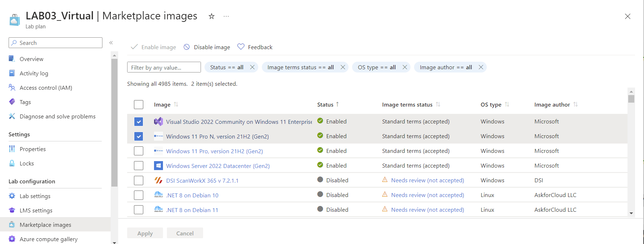Click warning icon in DSI ScanWorkX row

click(385, 180)
